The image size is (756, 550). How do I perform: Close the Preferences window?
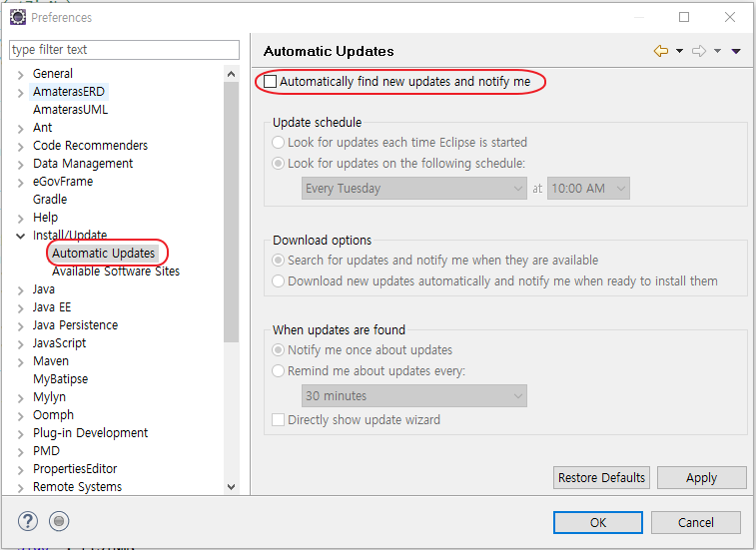pos(730,17)
